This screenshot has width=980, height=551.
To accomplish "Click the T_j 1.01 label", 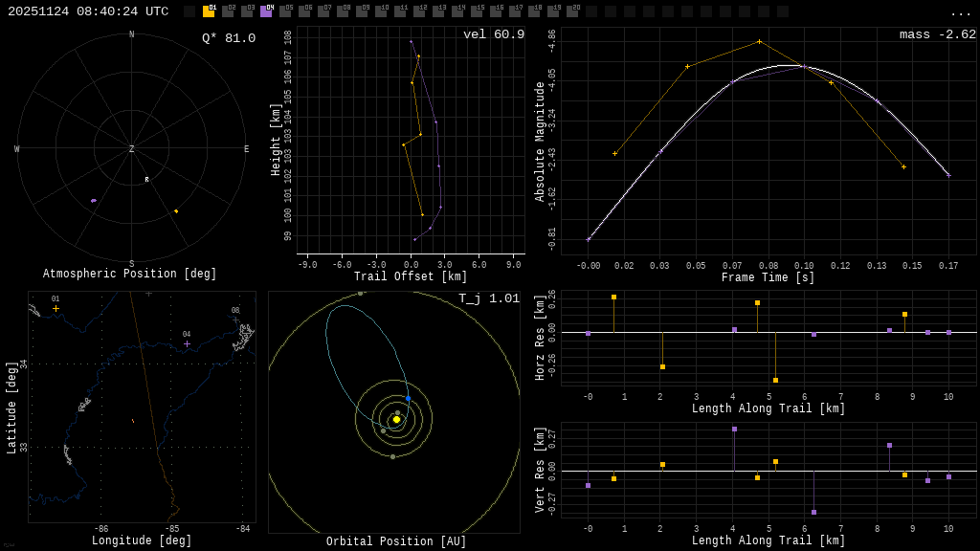I will tap(488, 298).
